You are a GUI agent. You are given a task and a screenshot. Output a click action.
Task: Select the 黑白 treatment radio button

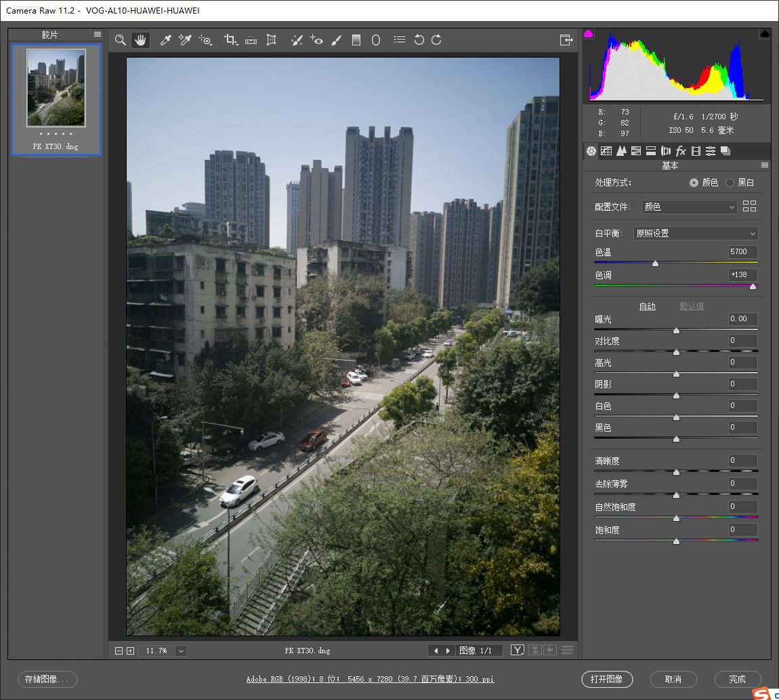point(730,182)
